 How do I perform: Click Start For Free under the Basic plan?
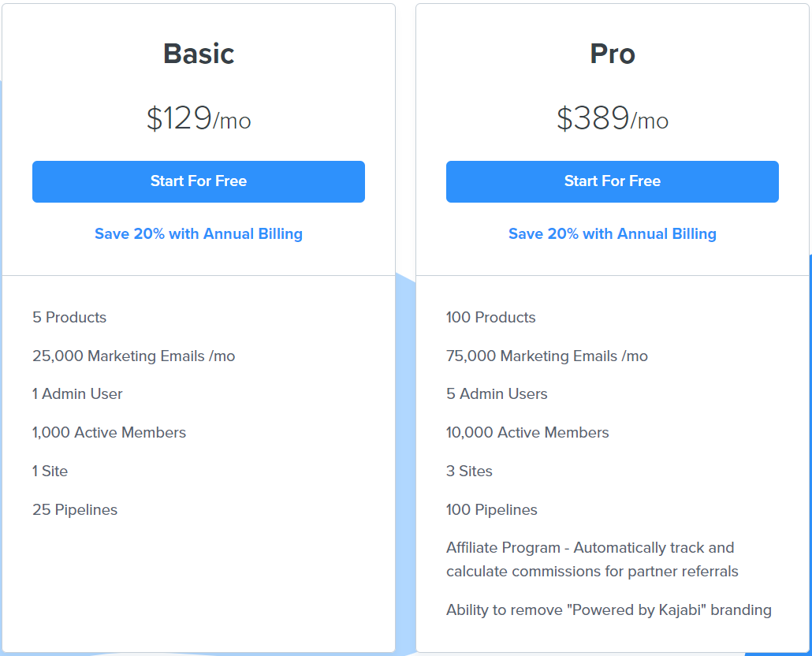tap(199, 181)
